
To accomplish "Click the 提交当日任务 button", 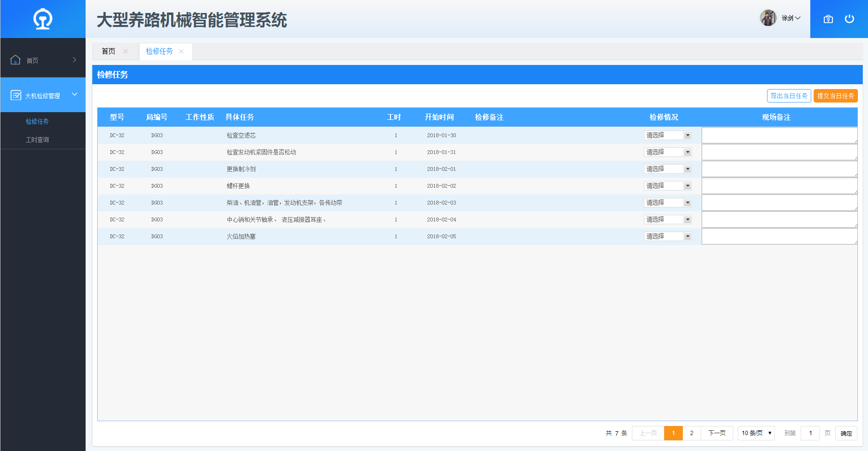I will [x=835, y=96].
